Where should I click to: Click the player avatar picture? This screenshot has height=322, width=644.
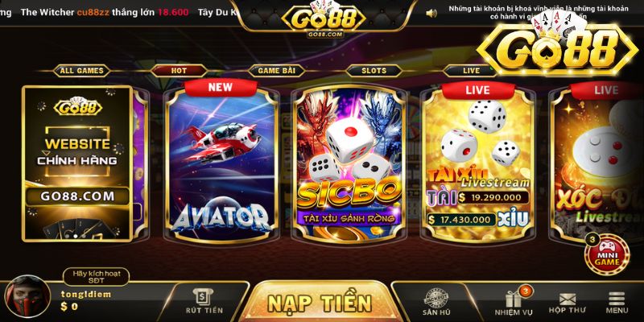(x=27, y=296)
